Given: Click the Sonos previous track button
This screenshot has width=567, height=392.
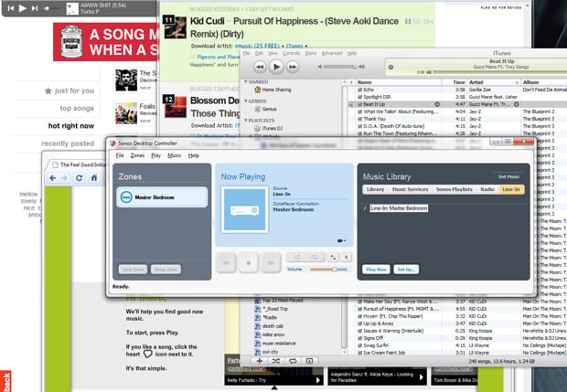Looking at the screenshot, I should click(226, 262).
